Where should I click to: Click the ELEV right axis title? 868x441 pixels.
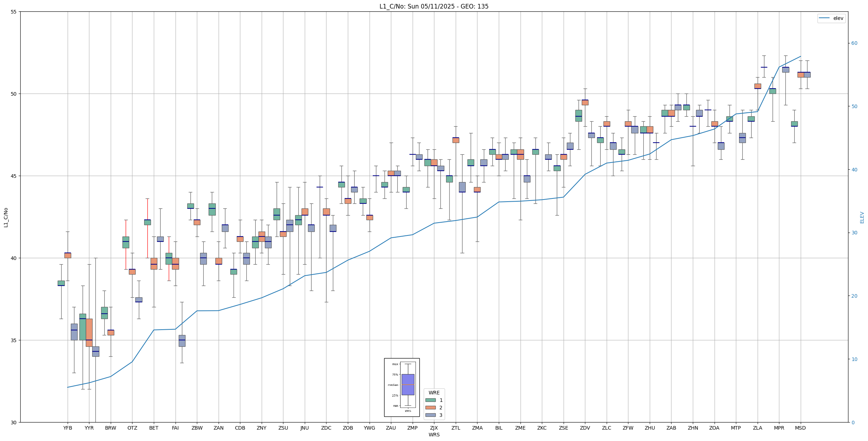pyautogui.click(x=862, y=217)
